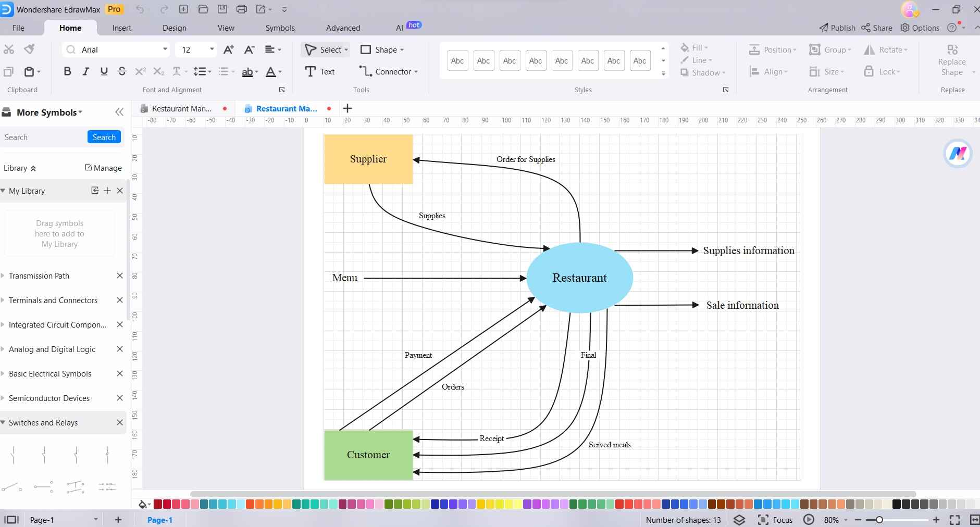This screenshot has width=980, height=527.
Task: Open the Options settings button
Action: (920, 28)
